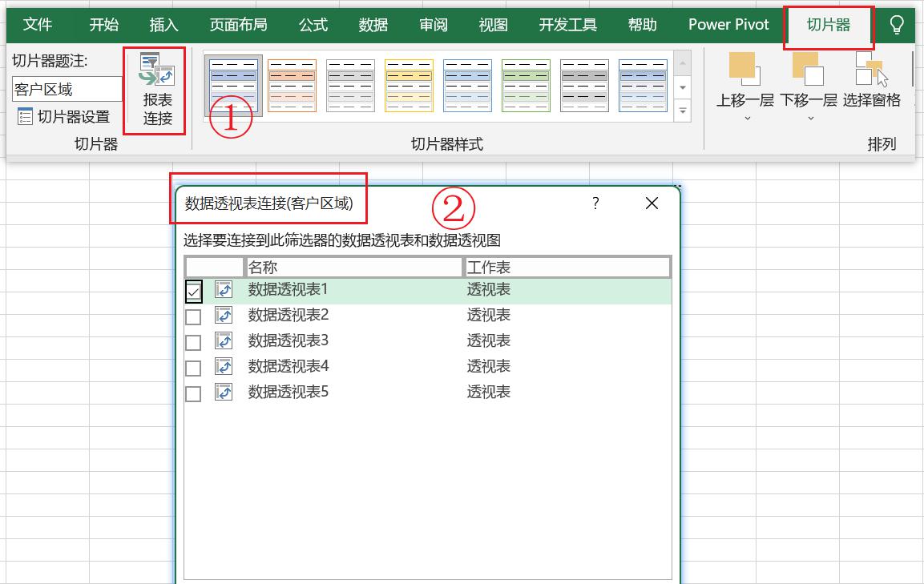Switch to the 视图 tab
924x584 pixels.
coord(493,25)
